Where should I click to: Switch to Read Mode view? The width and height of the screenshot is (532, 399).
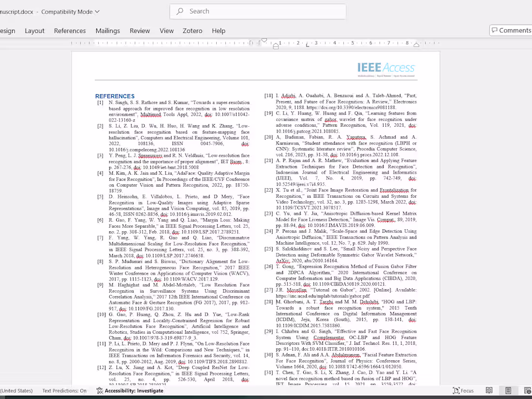[x=489, y=390]
